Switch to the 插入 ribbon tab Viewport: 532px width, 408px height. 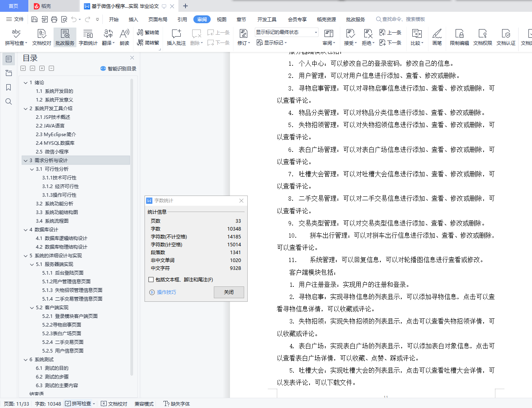133,19
